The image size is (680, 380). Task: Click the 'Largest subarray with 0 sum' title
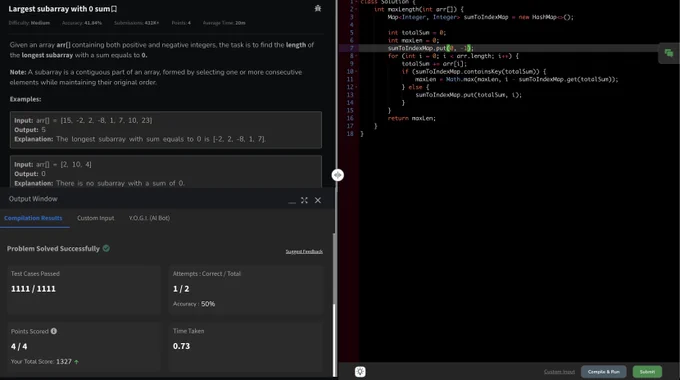[x=59, y=9]
